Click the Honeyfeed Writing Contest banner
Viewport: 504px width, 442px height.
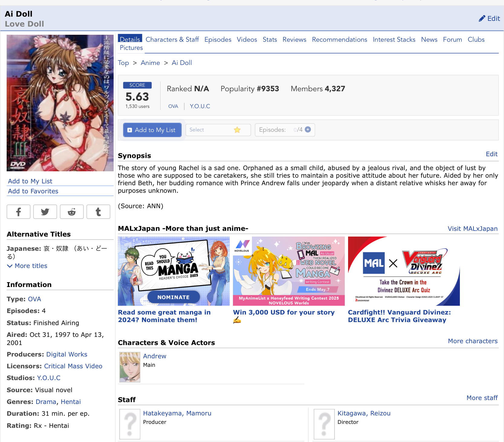coord(289,271)
